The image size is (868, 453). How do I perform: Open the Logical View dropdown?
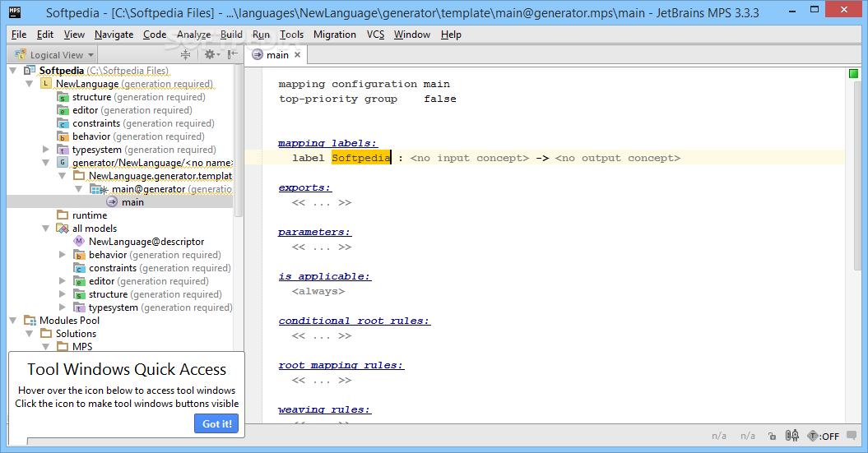point(55,55)
